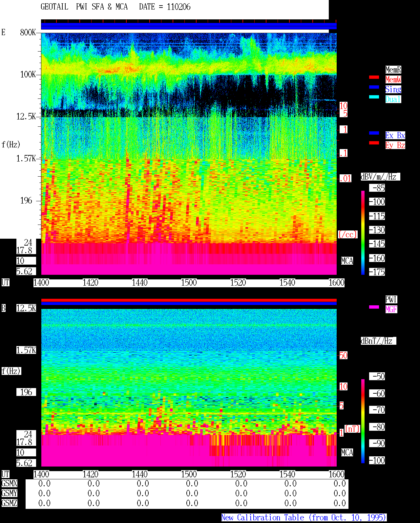Click the 1.57K label on B panel
Image resolution: width=420 pixels, height=523 pixels.
(x=26, y=350)
